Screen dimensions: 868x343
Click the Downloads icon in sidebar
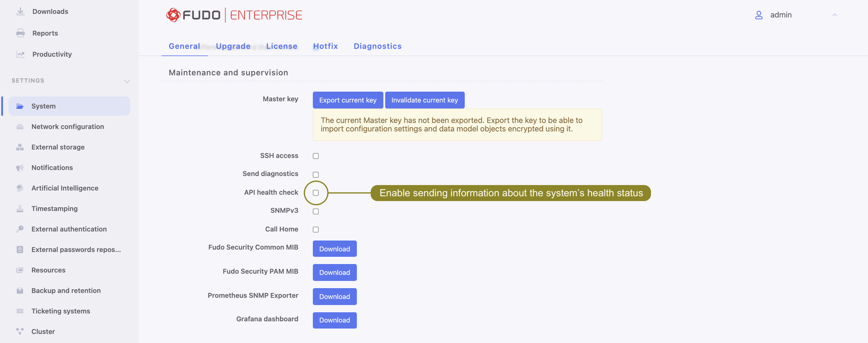point(20,11)
